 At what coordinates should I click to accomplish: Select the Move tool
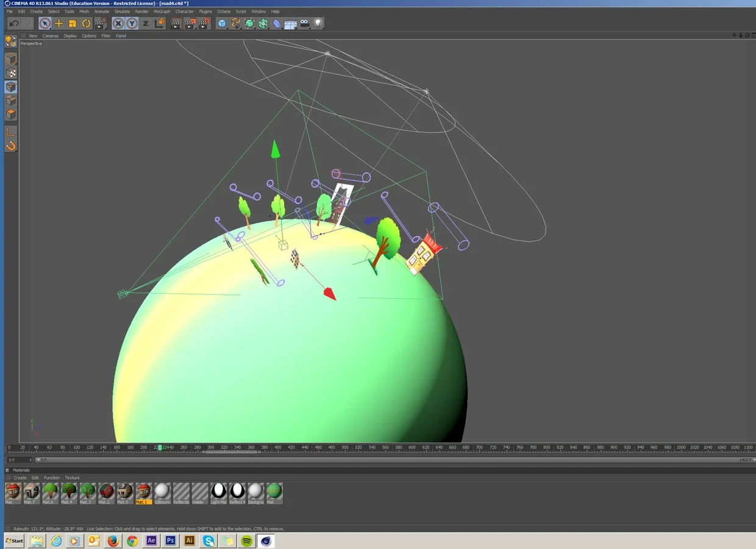click(x=59, y=23)
